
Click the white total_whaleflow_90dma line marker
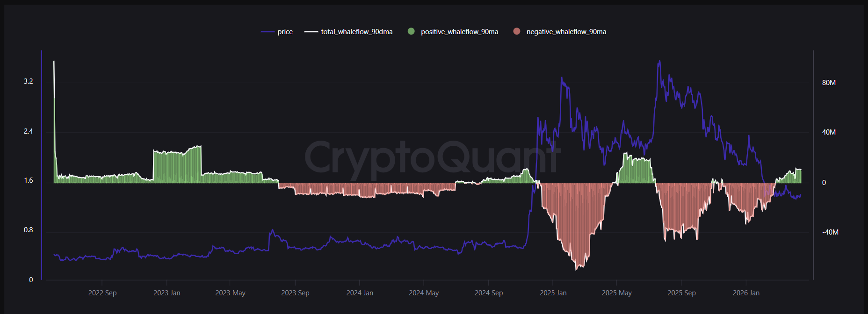(x=311, y=32)
